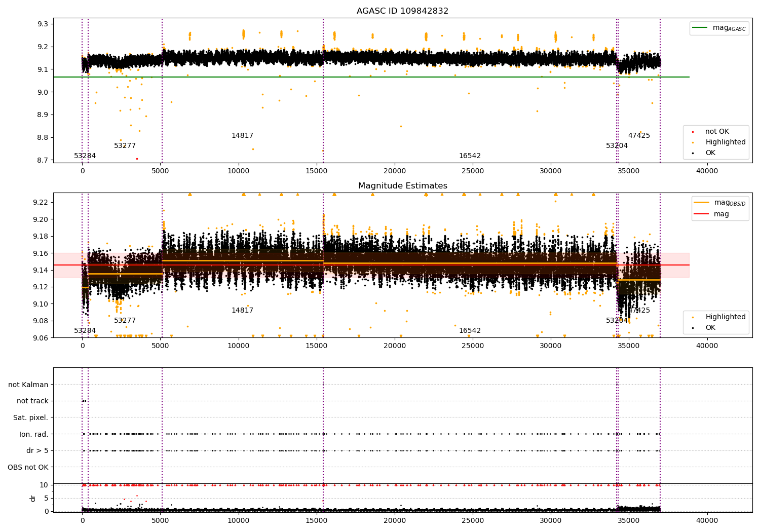Click the 9.16 y-axis tick label
760x532 pixels.
41,253
